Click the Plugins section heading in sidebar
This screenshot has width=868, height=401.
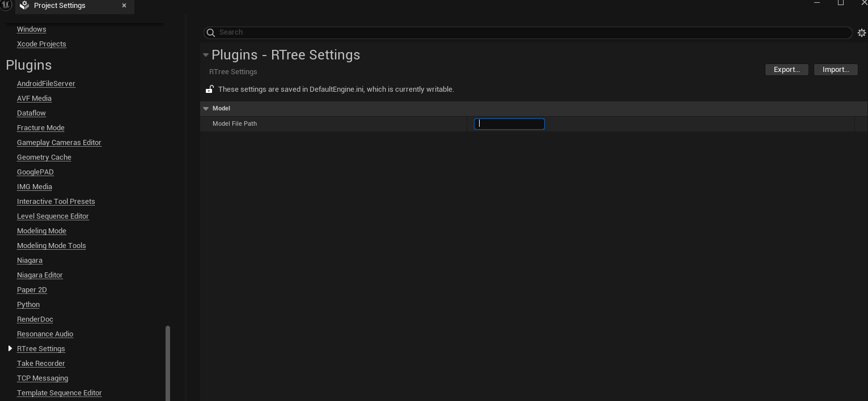[29, 65]
